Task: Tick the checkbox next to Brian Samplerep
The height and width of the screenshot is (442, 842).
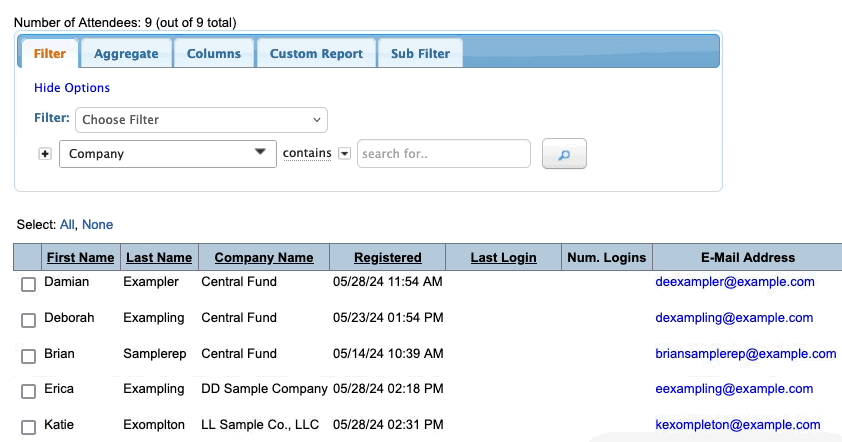Action: click(x=29, y=356)
